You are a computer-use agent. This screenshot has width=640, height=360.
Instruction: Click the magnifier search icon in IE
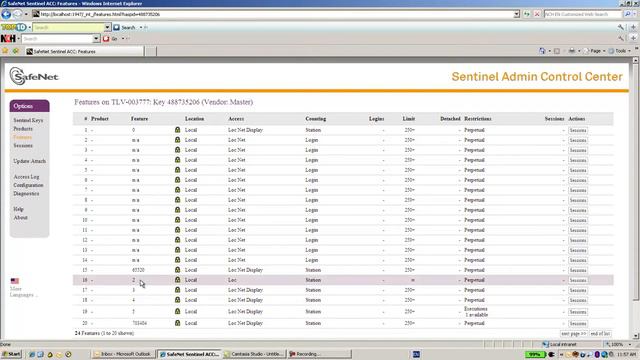pos(627,14)
